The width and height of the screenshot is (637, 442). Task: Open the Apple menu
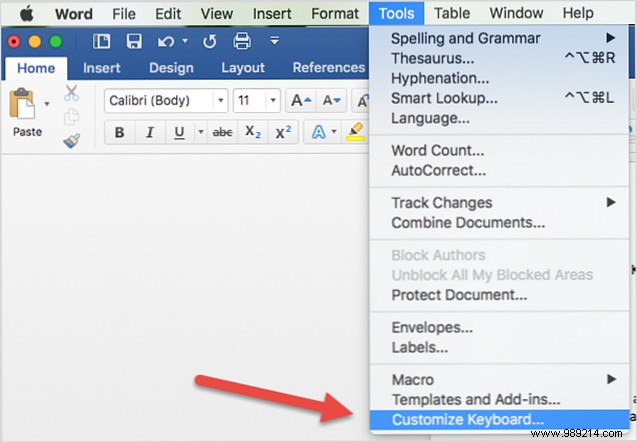coord(27,14)
